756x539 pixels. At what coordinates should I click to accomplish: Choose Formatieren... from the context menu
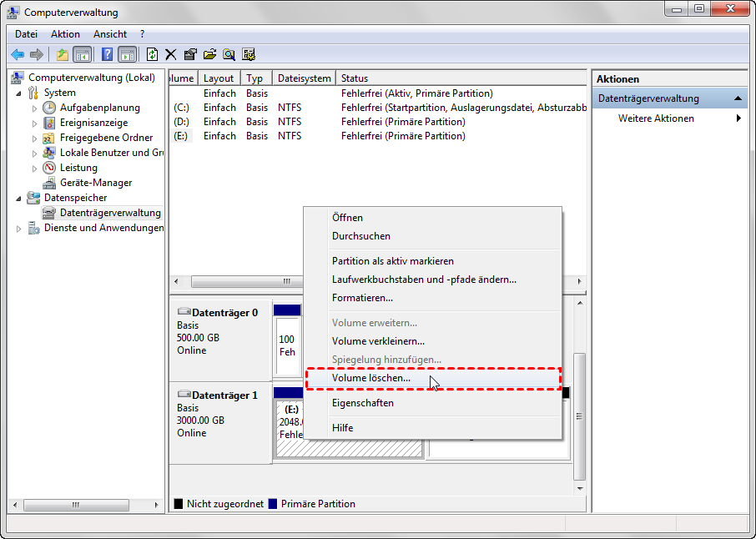(x=433, y=298)
